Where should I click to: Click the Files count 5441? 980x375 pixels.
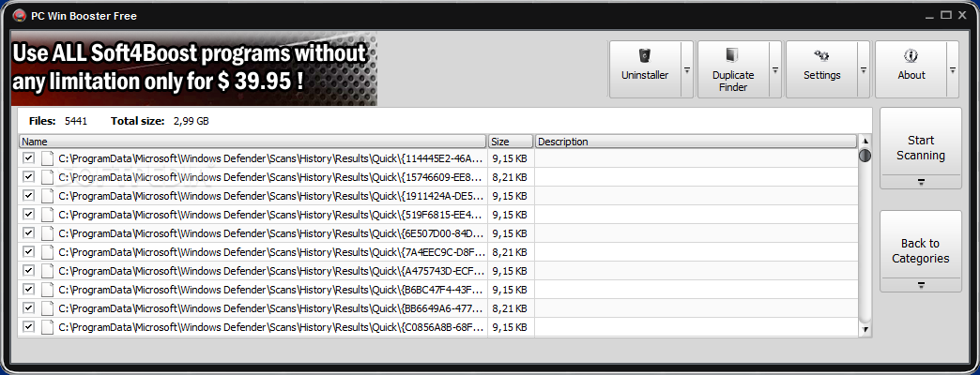tap(76, 121)
